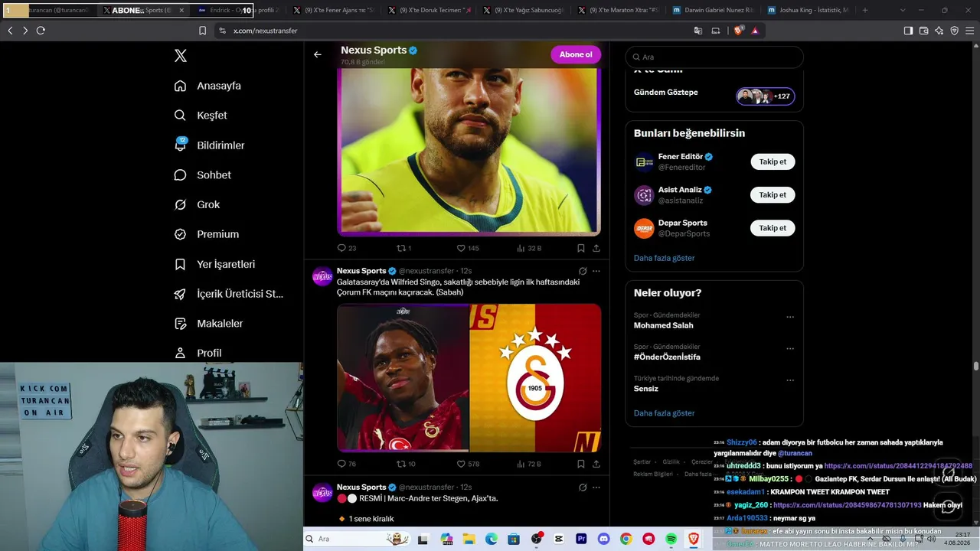Open the Keşfet explore page
Image resolution: width=980 pixels, height=551 pixels.
pyautogui.click(x=201, y=116)
